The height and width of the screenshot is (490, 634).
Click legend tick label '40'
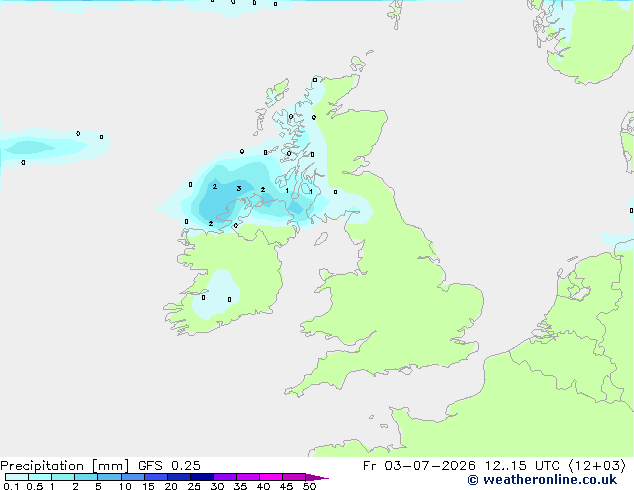pos(263,486)
